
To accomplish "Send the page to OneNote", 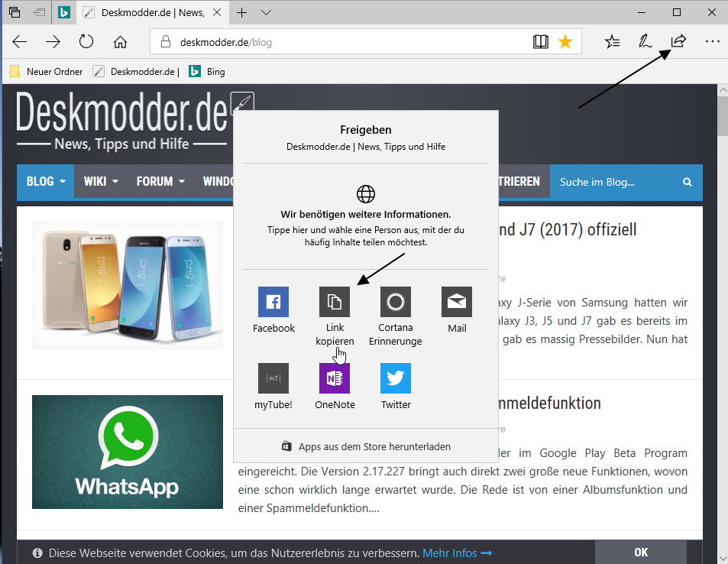I will click(335, 387).
